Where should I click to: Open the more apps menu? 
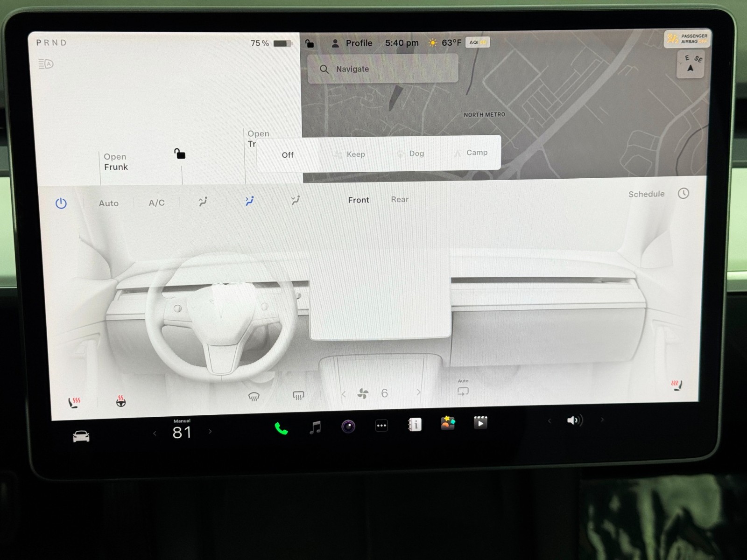pyautogui.click(x=381, y=426)
